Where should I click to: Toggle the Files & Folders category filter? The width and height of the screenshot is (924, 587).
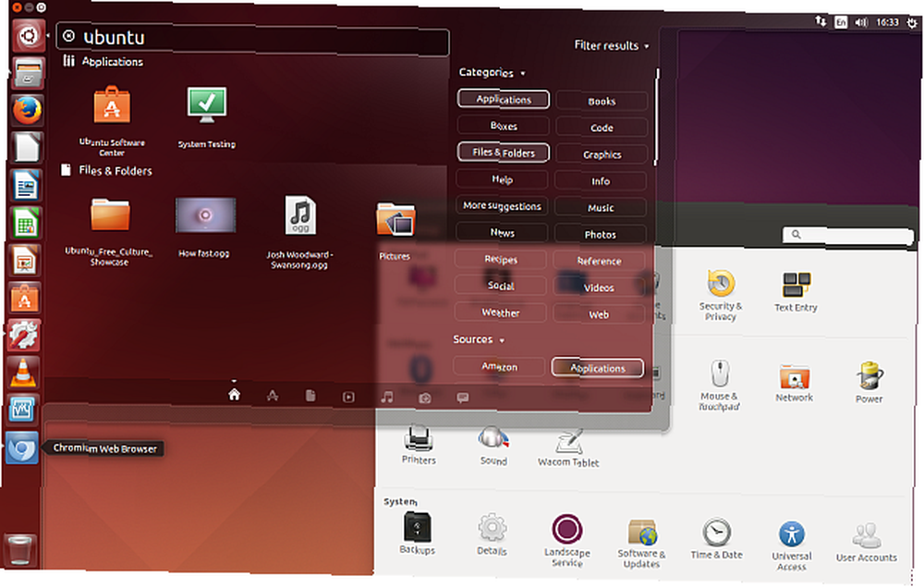[504, 153]
